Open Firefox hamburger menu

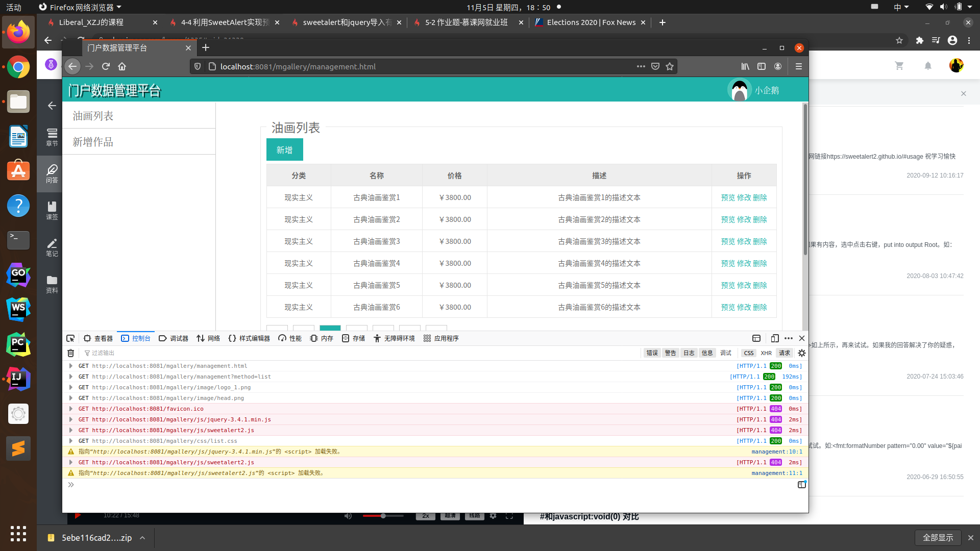coord(799,66)
